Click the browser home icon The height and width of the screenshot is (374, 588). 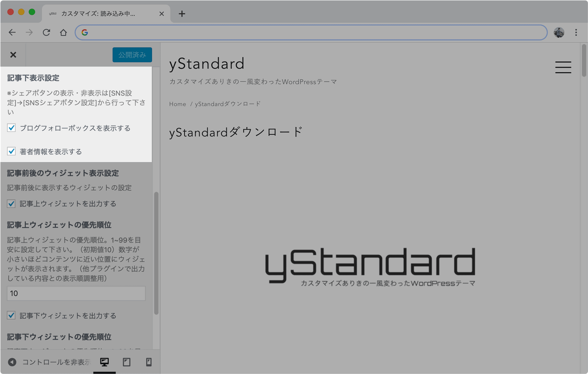tap(64, 32)
